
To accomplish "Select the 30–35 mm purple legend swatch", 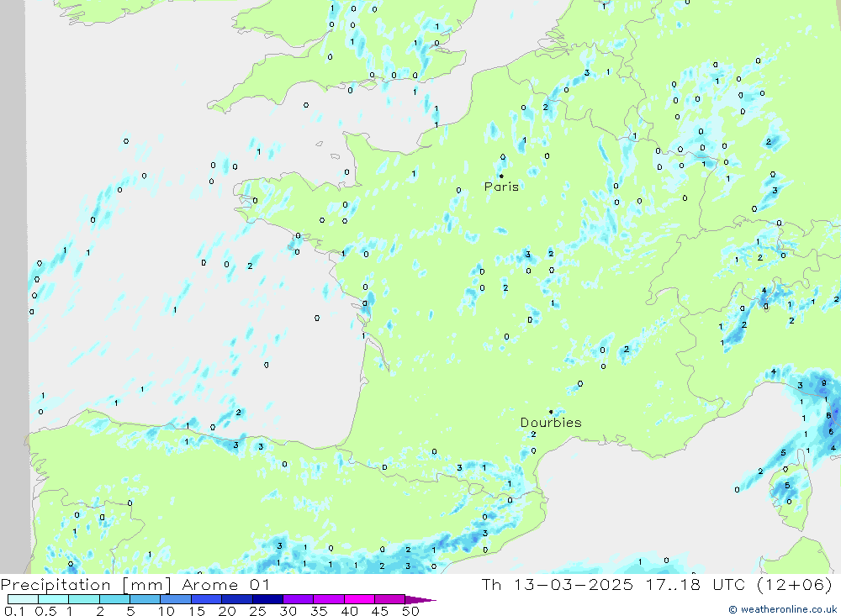I will click(x=299, y=599).
